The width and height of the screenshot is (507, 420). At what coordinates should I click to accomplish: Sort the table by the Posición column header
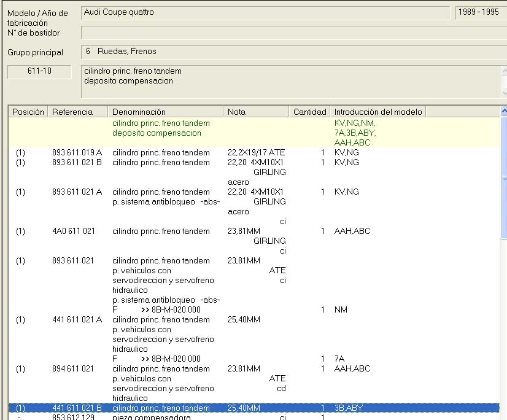pos(28,112)
